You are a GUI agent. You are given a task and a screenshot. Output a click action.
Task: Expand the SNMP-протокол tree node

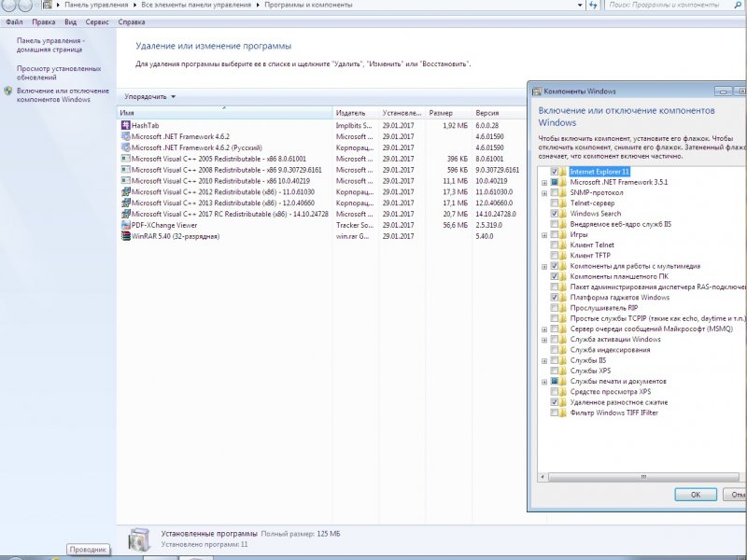544,193
